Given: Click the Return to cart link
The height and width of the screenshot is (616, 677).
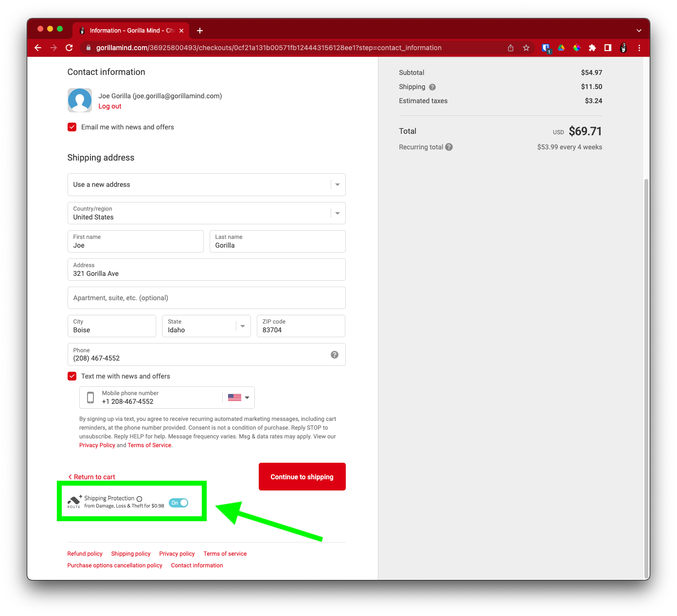Looking at the screenshot, I should (92, 477).
